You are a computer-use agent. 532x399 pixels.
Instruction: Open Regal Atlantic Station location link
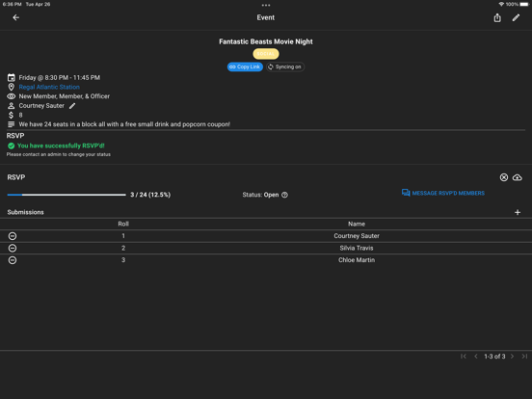point(49,87)
